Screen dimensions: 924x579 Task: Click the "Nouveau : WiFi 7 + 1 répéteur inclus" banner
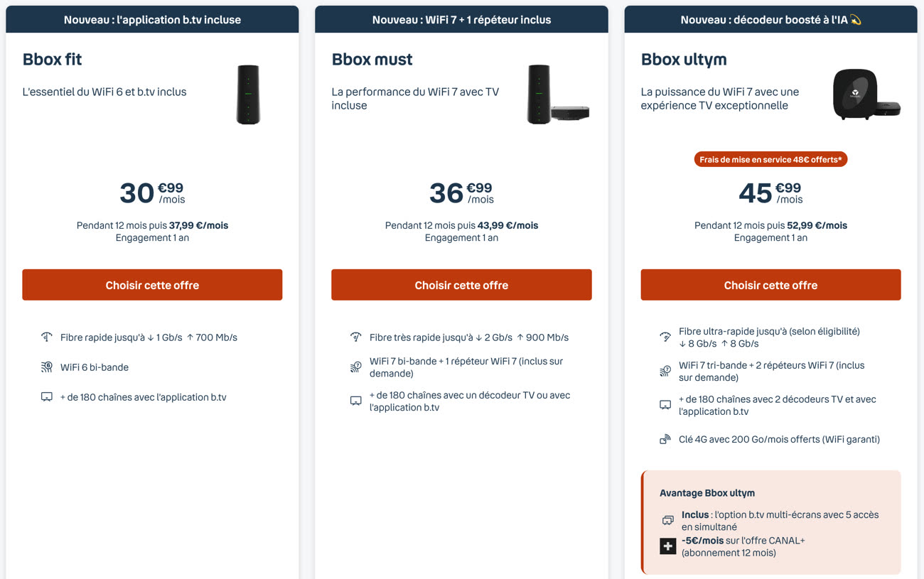(461, 20)
